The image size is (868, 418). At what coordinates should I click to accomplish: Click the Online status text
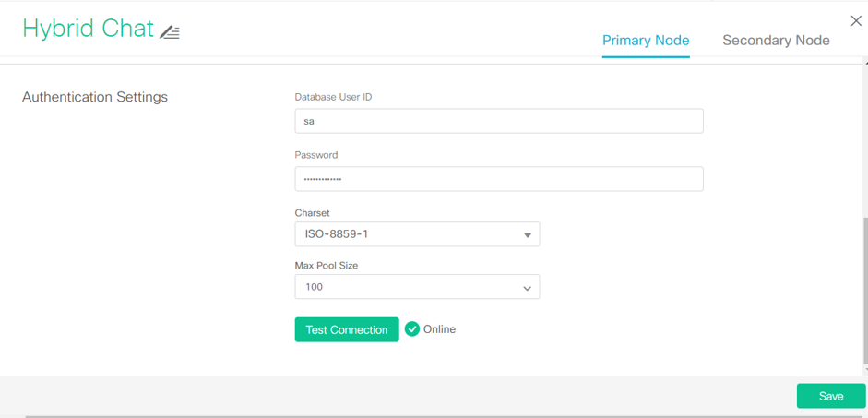click(439, 329)
